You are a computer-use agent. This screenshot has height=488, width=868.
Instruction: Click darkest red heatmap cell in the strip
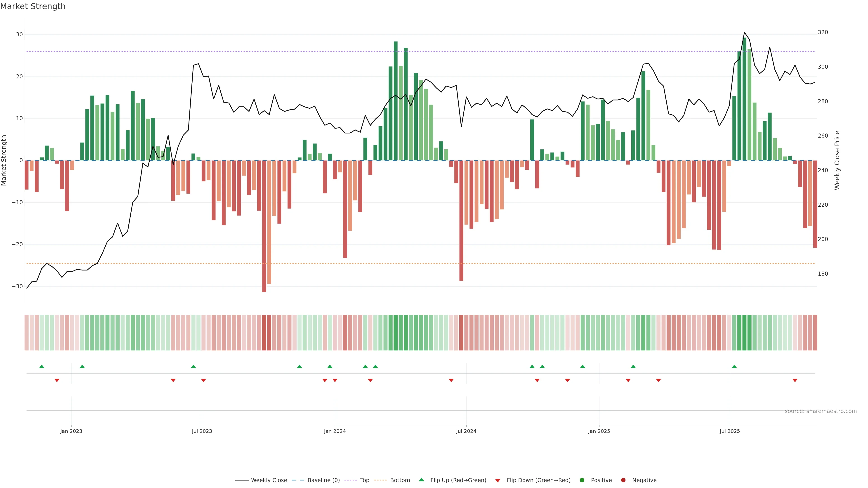[264, 332]
